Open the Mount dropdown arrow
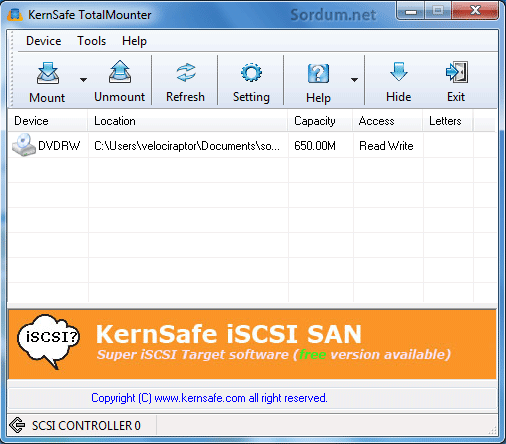This screenshot has height=444, width=506. coord(83,80)
